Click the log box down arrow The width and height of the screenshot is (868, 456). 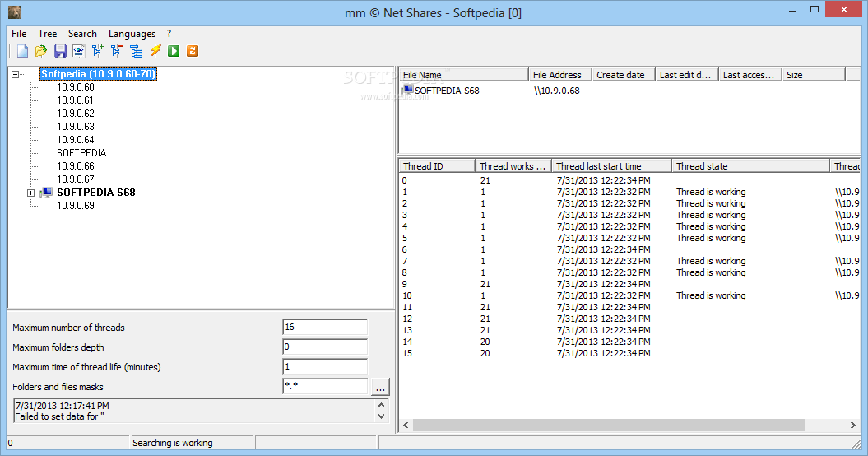(382, 416)
